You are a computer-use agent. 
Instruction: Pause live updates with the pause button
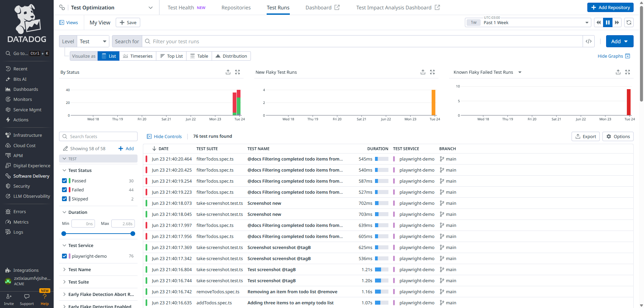tap(607, 22)
